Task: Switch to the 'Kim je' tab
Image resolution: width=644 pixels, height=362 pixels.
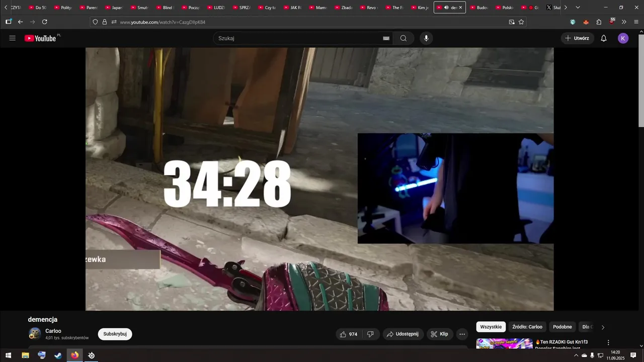Action: [420, 8]
